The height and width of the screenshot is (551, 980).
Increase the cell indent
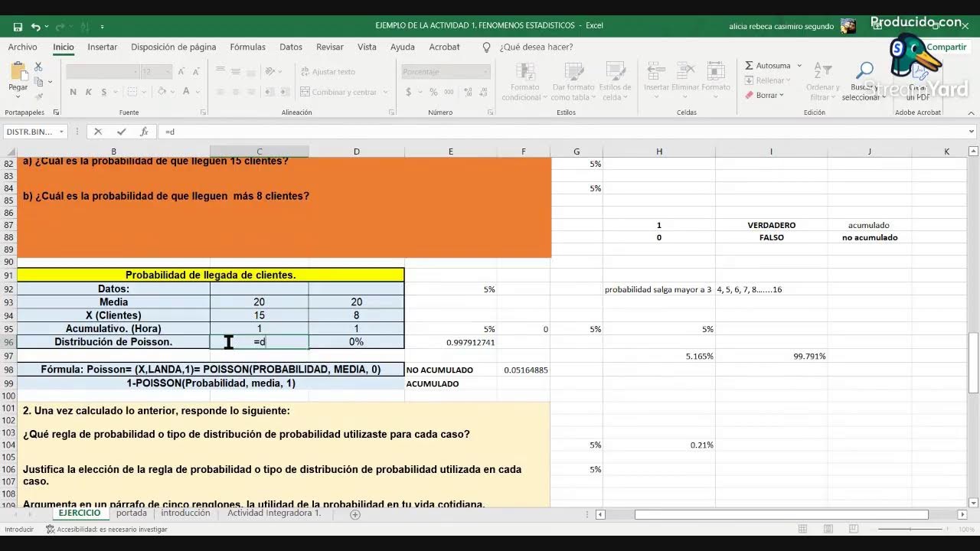coord(286,92)
